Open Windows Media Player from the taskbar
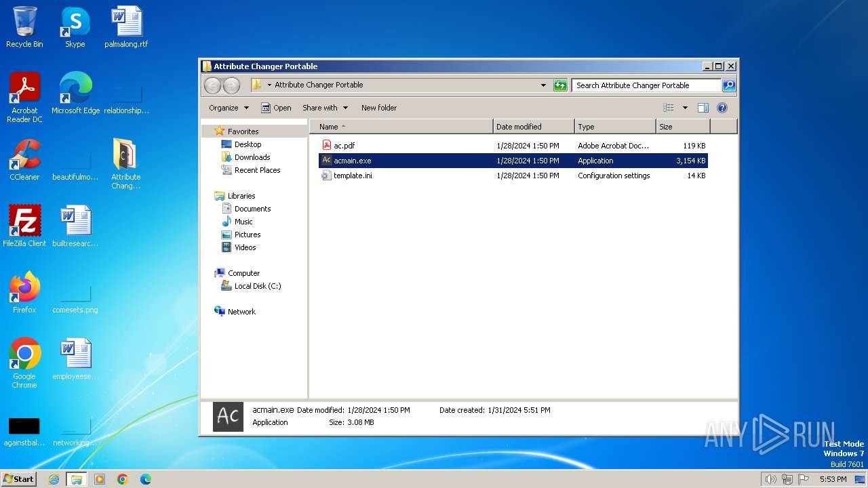Screen dimensions: 868x488 (100, 479)
